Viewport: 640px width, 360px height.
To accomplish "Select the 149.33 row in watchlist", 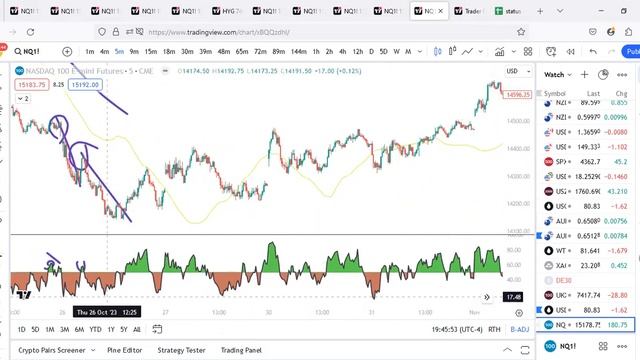I will pyautogui.click(x=585, y=147).
